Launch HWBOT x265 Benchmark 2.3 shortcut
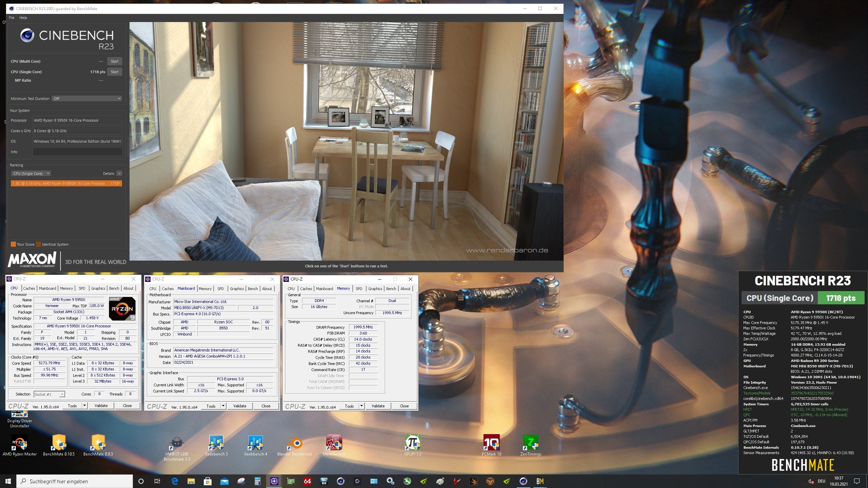The width and height of the screenshot is (868, 488). pyautogui.click(x=177, y=447)
